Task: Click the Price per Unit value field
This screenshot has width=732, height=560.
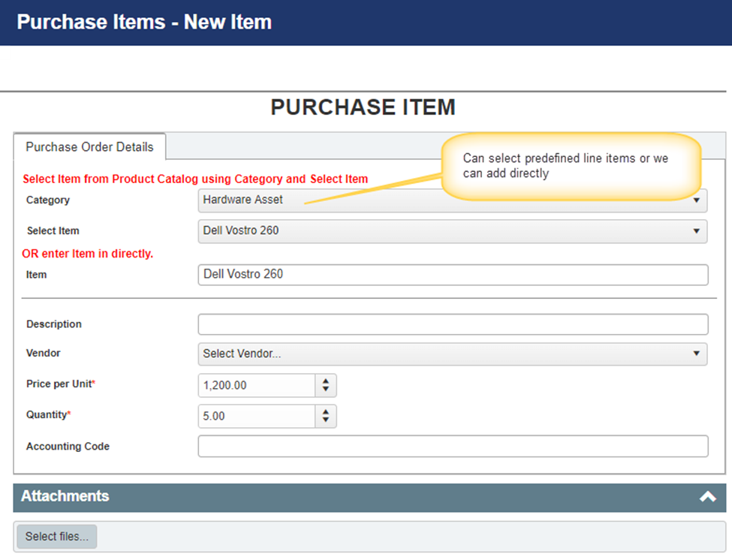Action: tap(257, 386)
